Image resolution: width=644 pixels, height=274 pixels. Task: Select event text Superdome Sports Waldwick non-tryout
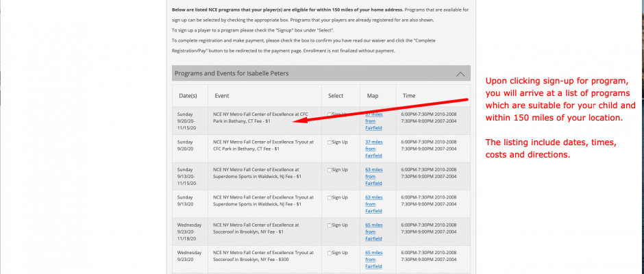[x=258, y=173]
